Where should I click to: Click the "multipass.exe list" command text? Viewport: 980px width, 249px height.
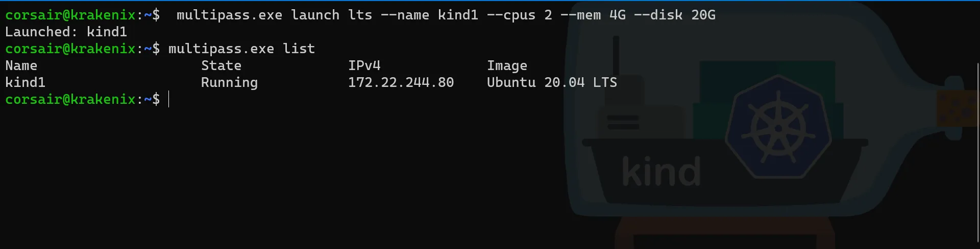pos(241,49)
